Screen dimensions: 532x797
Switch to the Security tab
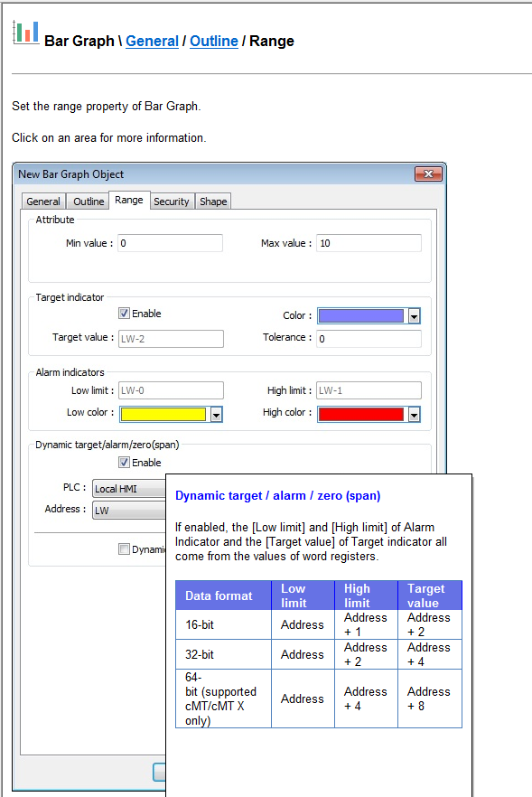click(172, 202)
